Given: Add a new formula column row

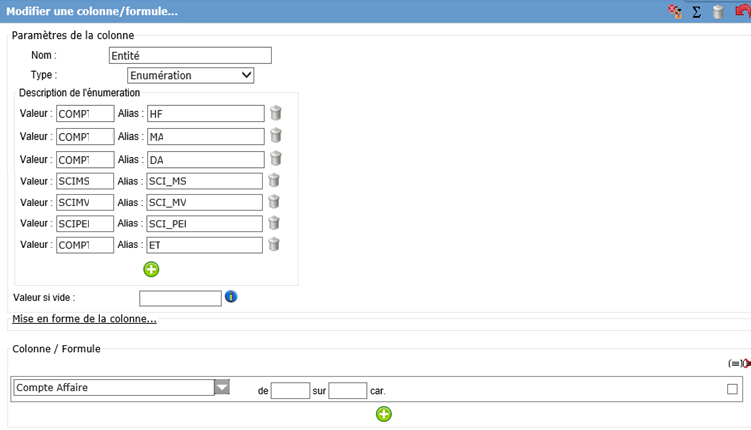Looking at the screenshot, I should click(384, 414).
